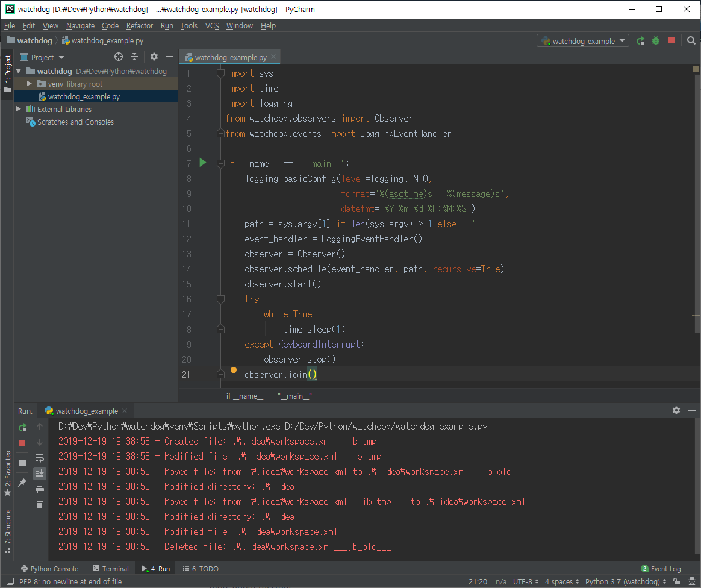Open the Refactor menu
Viewport: 701px width, 588px height.
point(140,25)
